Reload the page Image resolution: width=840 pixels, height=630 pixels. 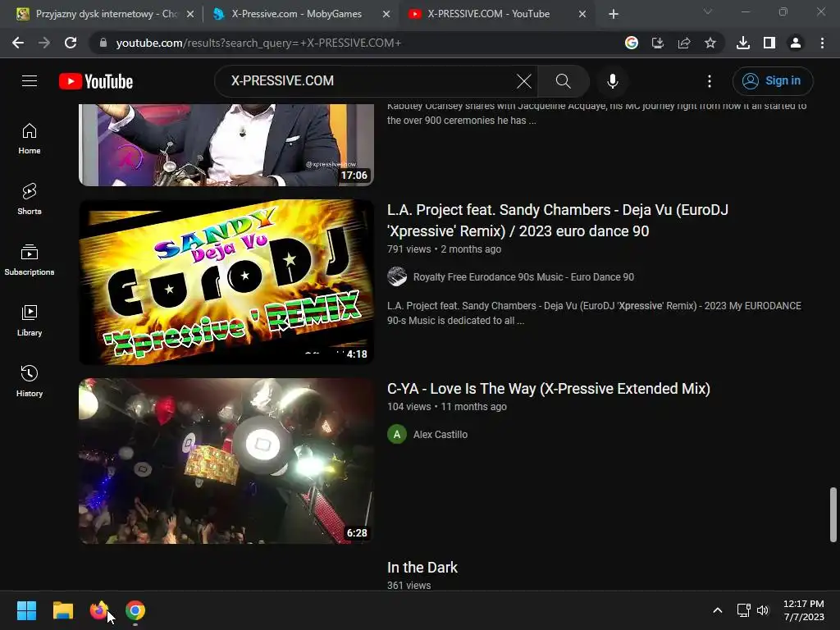tap(71, 43)
